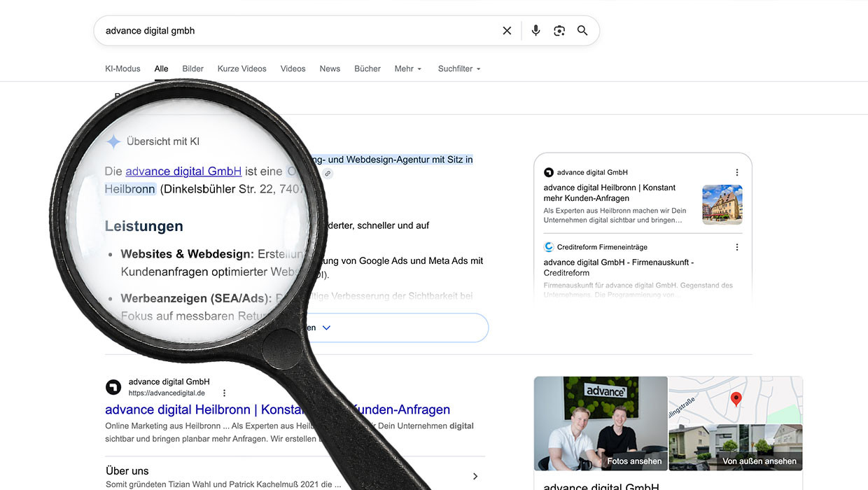Expand the Mehr dropdown
The image size is (868, 490).
pos(408,69)
